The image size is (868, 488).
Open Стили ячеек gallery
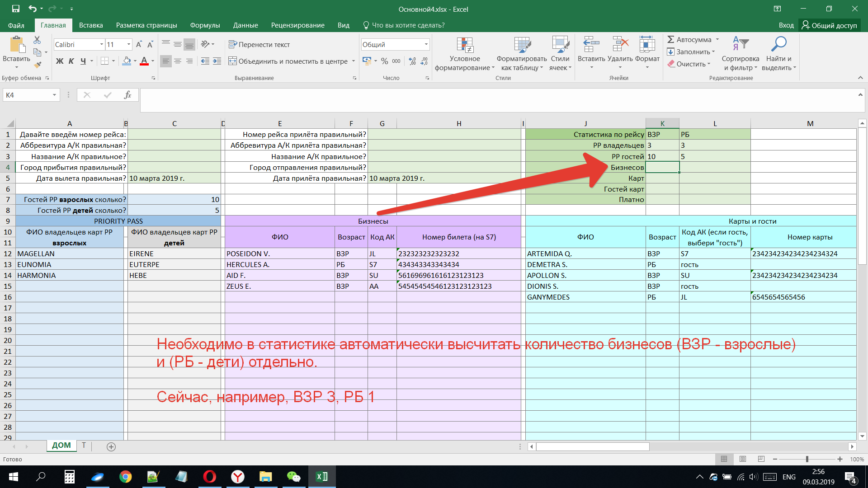(x=560, y=53)
